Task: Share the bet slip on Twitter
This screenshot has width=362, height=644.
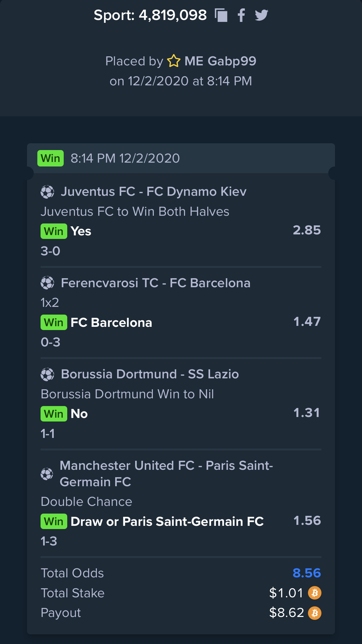Action: 262,15
